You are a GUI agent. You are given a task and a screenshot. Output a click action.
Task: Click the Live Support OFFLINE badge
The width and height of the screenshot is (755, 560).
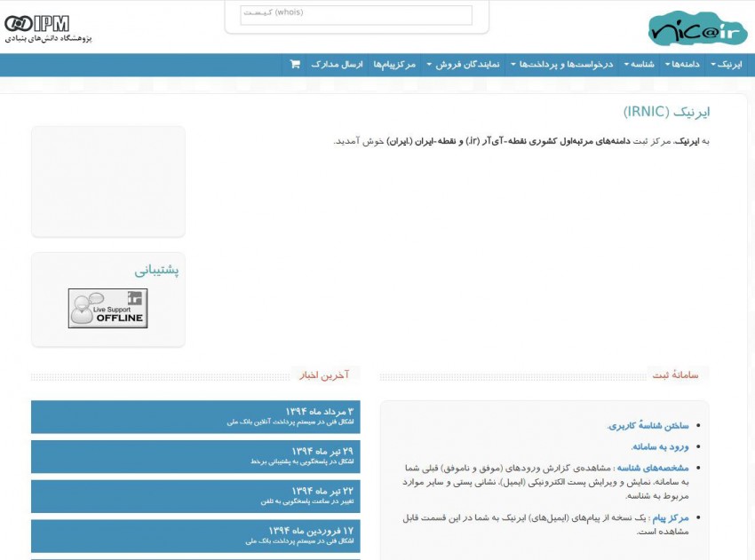(x=108, y=307)
